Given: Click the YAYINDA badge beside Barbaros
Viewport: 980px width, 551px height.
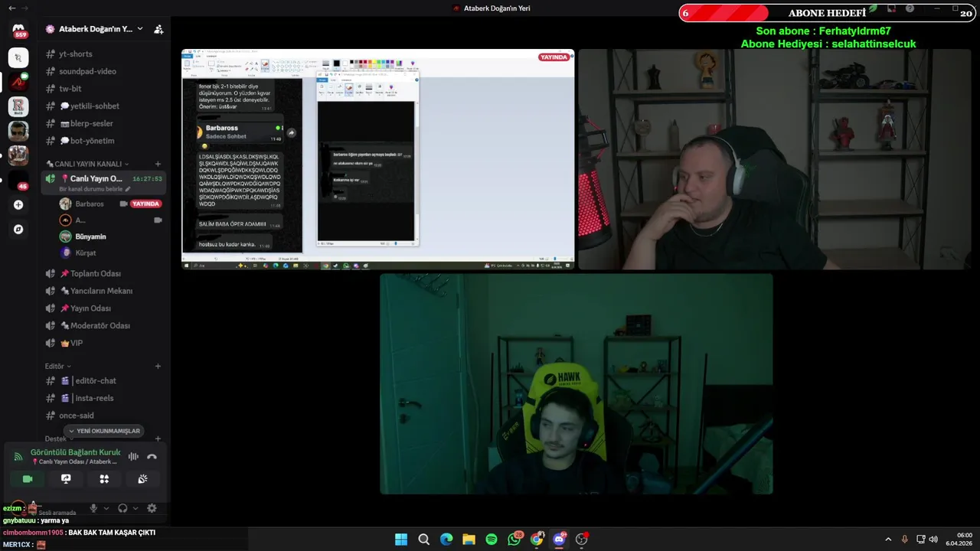Looking at the screenshot, I should 145,204.
